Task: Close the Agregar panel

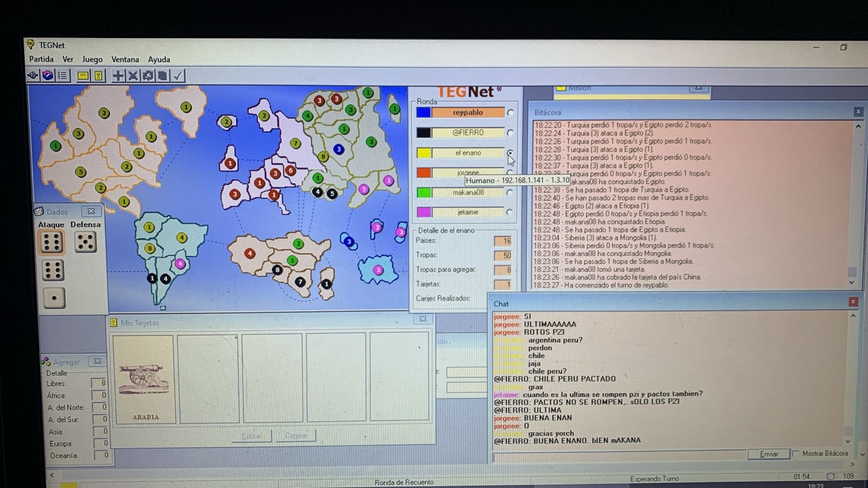Action: pos(98,361)
